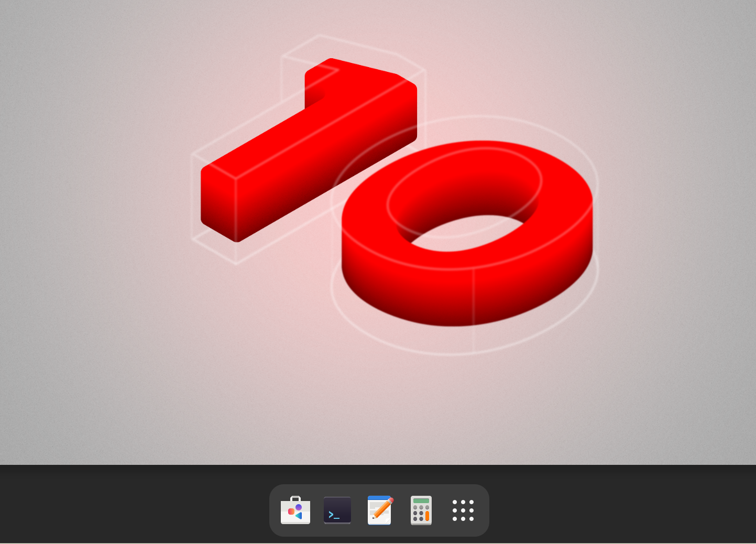Launch the Terminal from the dock
This screenshot has height=544, width=756.
coord(337,510)
